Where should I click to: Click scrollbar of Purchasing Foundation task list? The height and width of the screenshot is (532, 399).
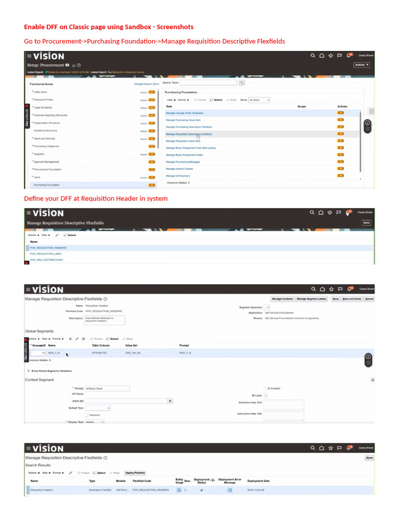[361, 141]
